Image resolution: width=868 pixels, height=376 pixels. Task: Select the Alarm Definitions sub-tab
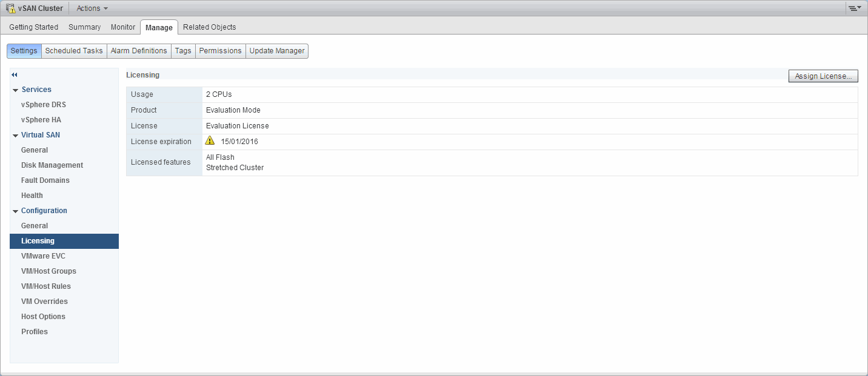click(x=139, y=51)
